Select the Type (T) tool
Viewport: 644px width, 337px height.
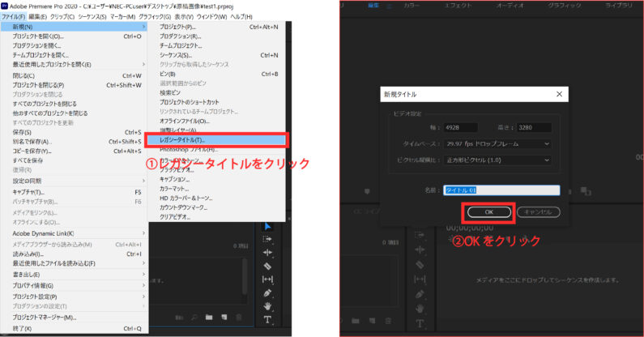[x=267, y=320]
